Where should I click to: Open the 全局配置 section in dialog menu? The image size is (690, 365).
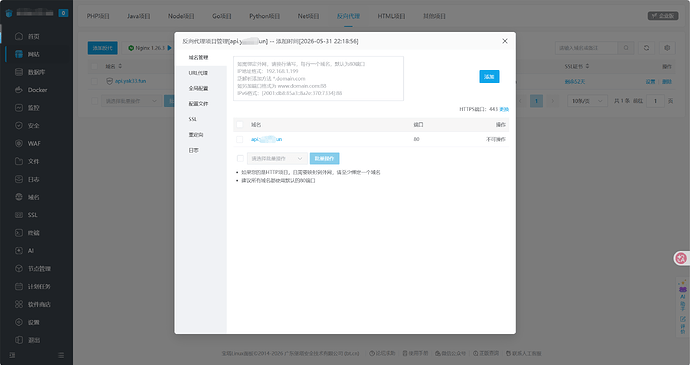[x=198, y=88]
